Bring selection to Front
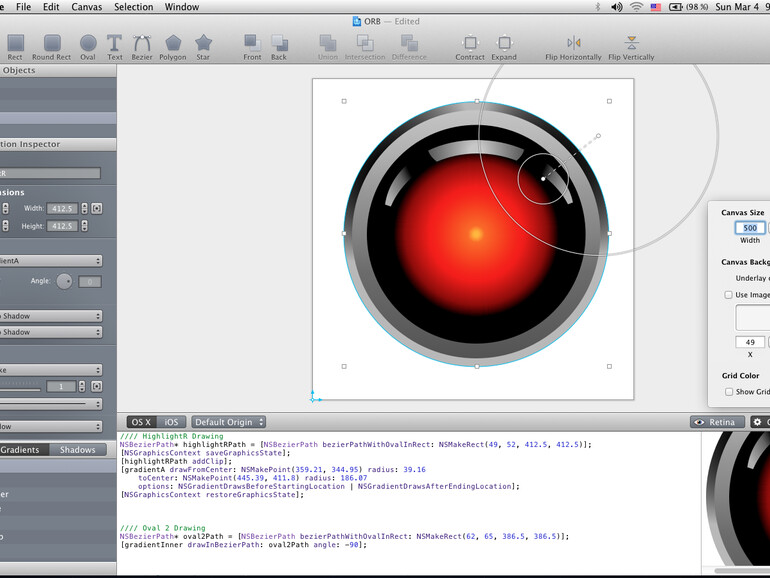770x578 pixels. (x=252, y=47)
